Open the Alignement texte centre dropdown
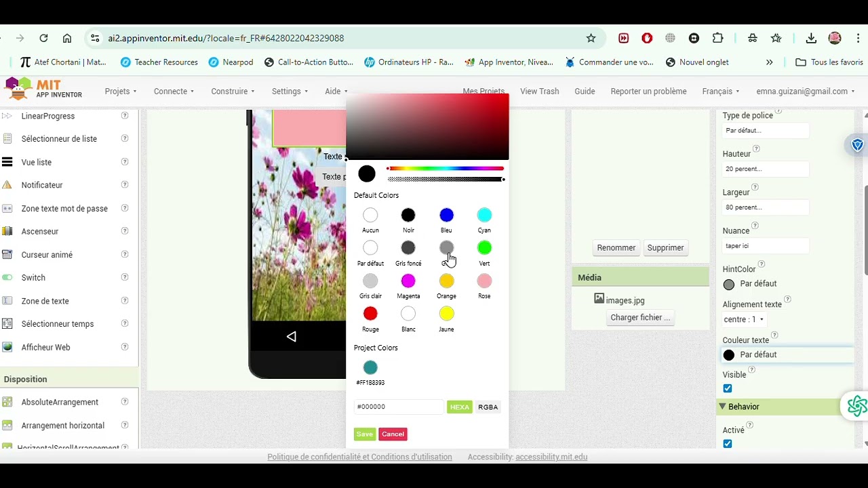 pyautogui.click(x=743, y=319)
